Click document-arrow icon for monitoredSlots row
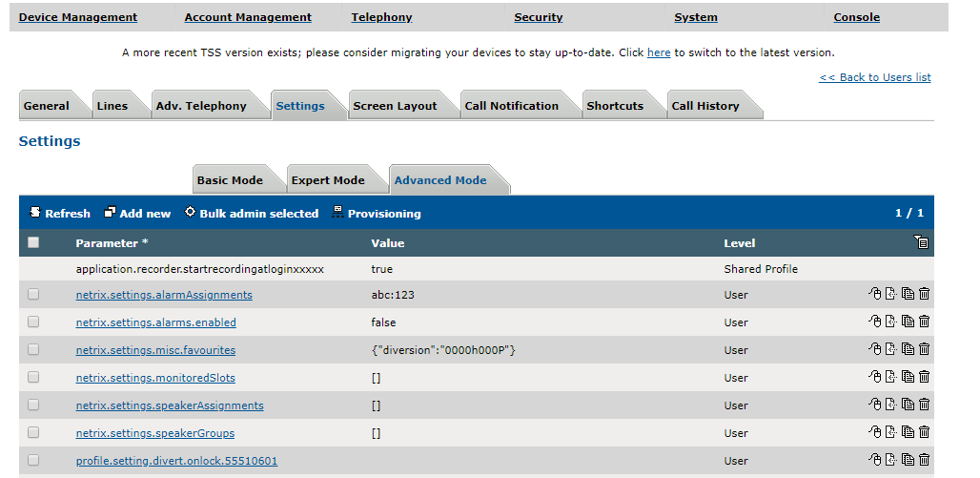The width and height of the screenshot is (980, 478). click(x=891, y=376)
